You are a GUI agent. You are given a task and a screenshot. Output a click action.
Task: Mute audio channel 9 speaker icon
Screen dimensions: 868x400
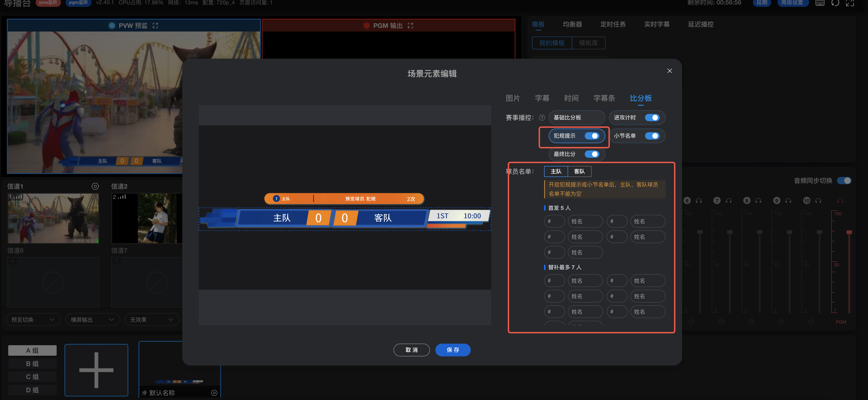781,321
